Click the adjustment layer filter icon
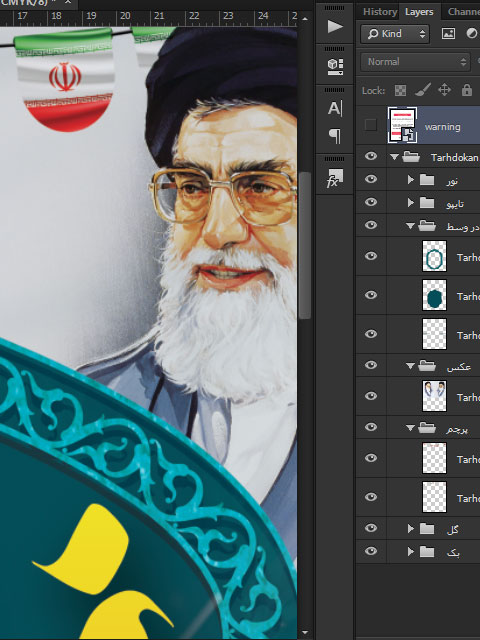Viewport: 480px width, 640px height. pos(471,33)
